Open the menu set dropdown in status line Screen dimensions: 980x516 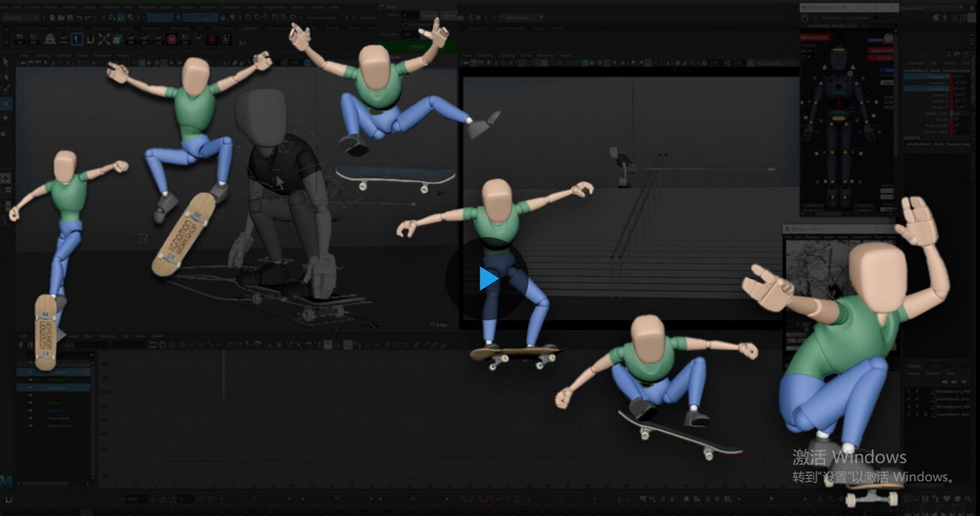(x=21, y=19)
